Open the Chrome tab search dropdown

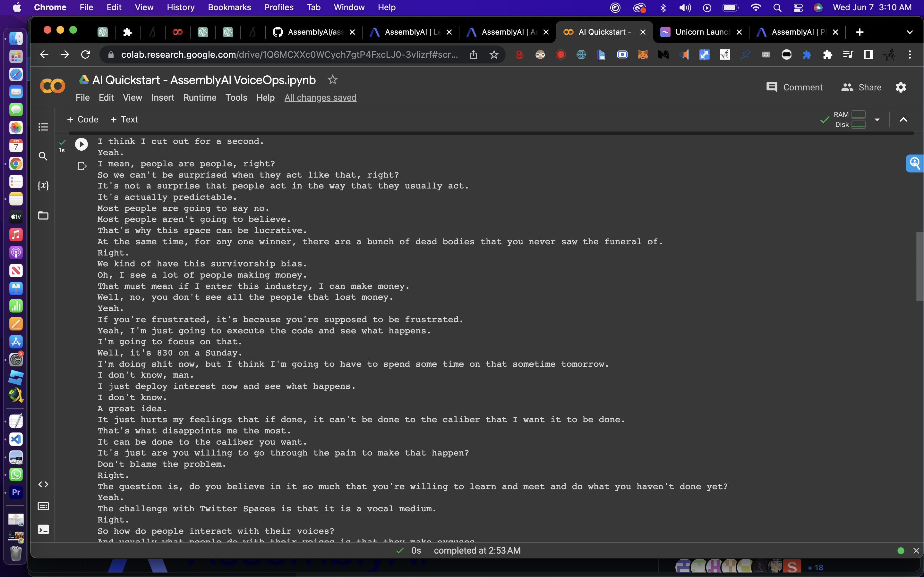coord(910,32)
